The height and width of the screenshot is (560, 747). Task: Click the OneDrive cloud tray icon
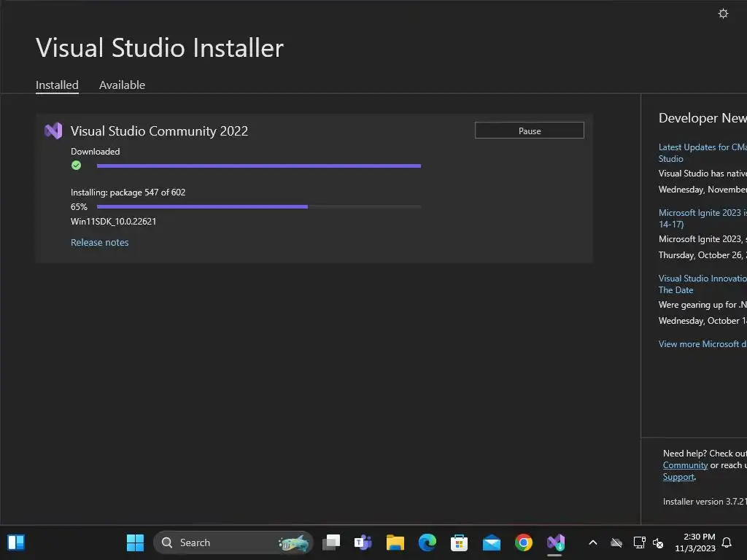pyautogui.click(x=616, y=542)
